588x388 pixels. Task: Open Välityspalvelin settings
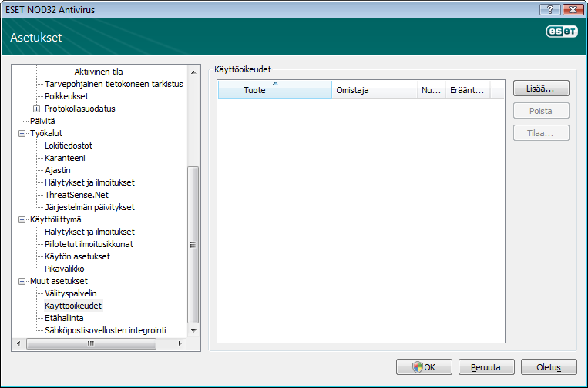[70, 293]
